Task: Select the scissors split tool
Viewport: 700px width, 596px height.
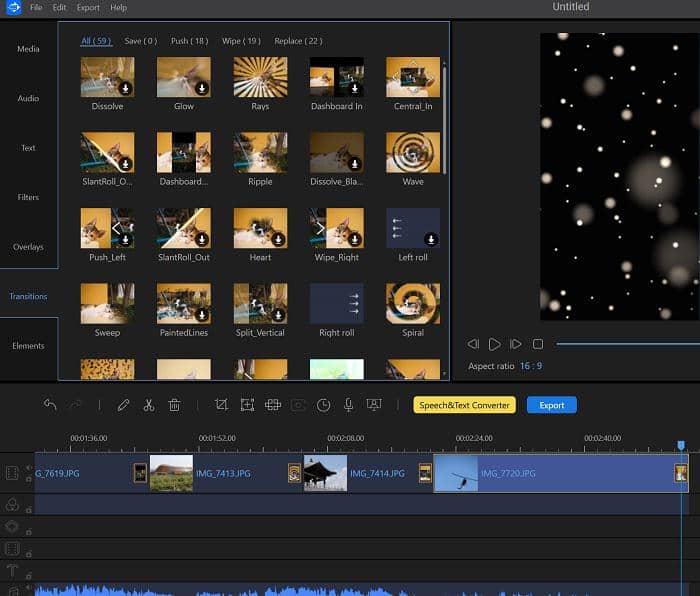Action: [148, 405]
